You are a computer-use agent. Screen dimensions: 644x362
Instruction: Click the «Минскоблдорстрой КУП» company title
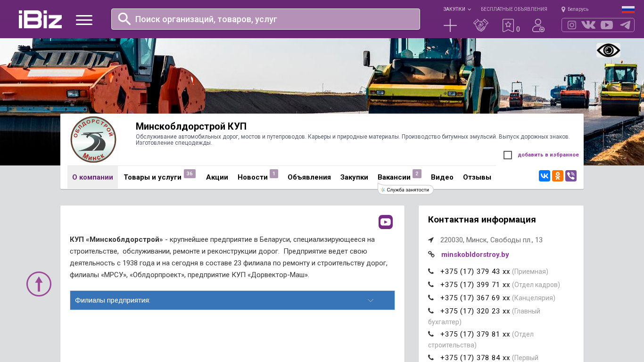(191, 126)
